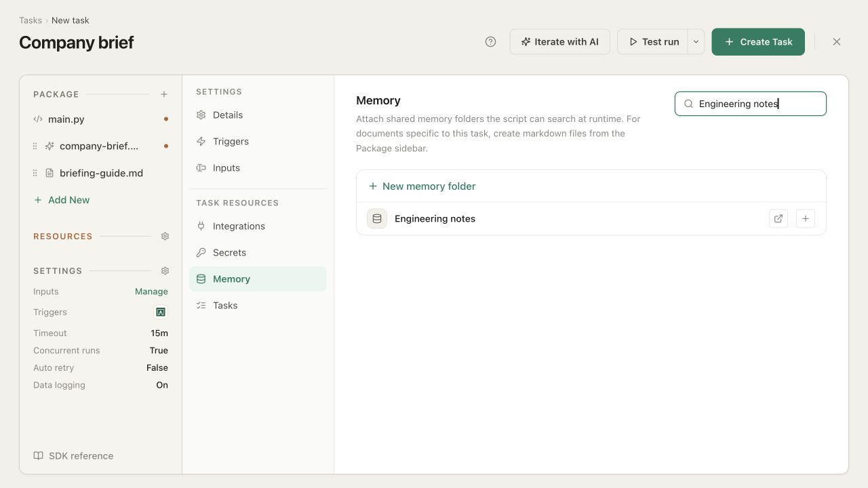Attach Engineering notes using its plus icon

coord(806,219)
